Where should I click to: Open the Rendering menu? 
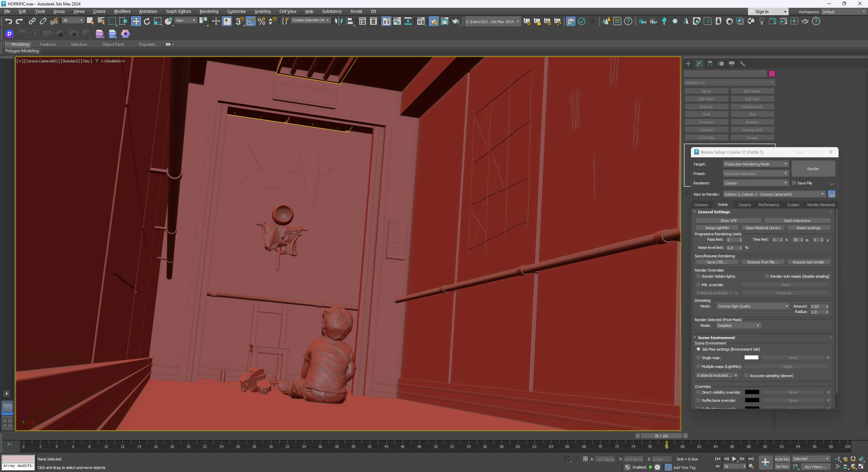pyautogui.click(x=209, y=12)
